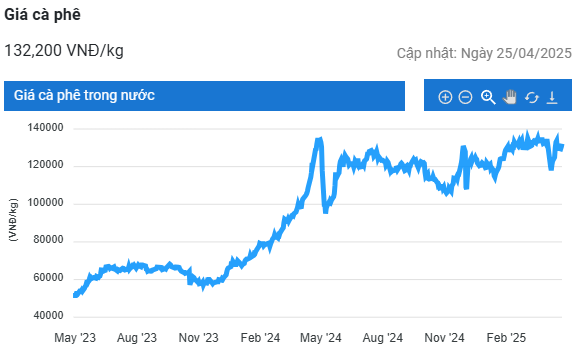Click the (VNĐ/kg) y-axis title
Image resolution: width=581 pixels, height=361 pixels.
(13, 220)
